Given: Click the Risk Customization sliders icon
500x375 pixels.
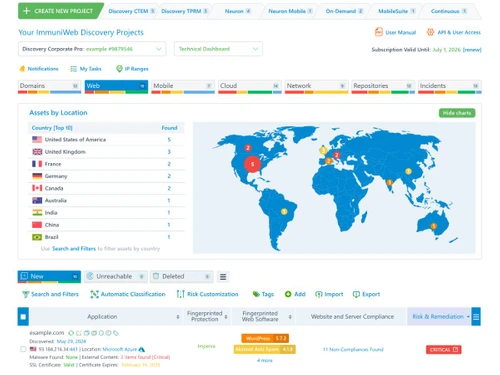Looking at the screenshot, I should [180, 294].
